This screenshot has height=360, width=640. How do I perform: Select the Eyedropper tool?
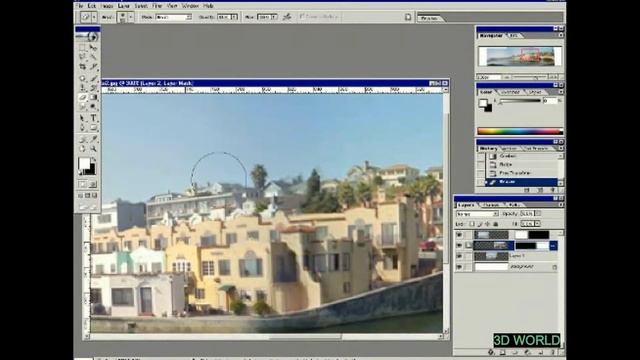click(93, 139)
